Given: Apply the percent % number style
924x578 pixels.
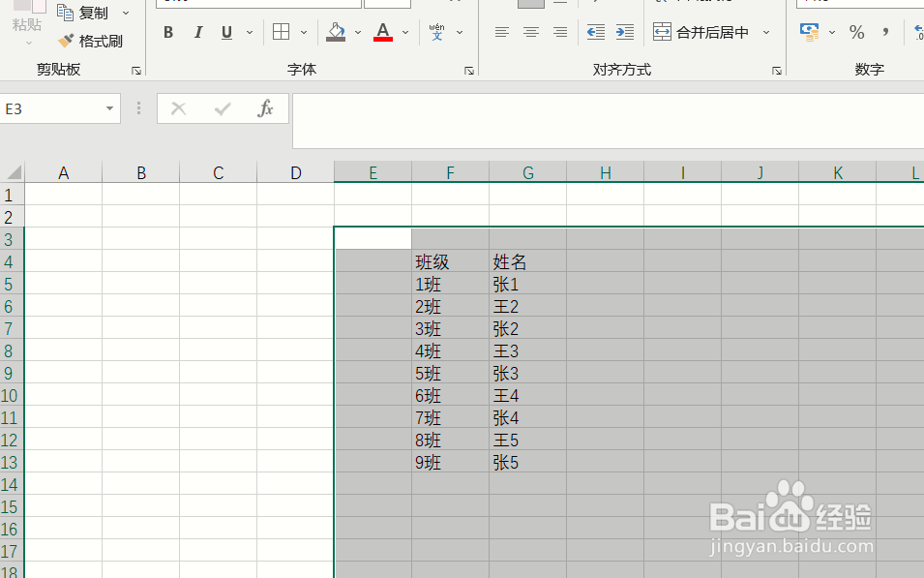Looking at the screenshot, I should point(856,32).
